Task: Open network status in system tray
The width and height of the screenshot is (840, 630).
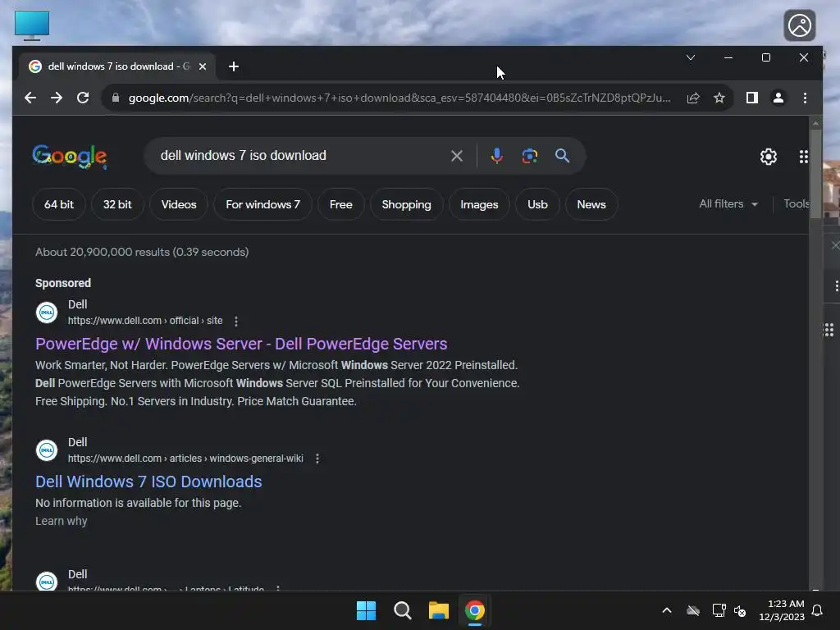Action: [x=719, y=610]
